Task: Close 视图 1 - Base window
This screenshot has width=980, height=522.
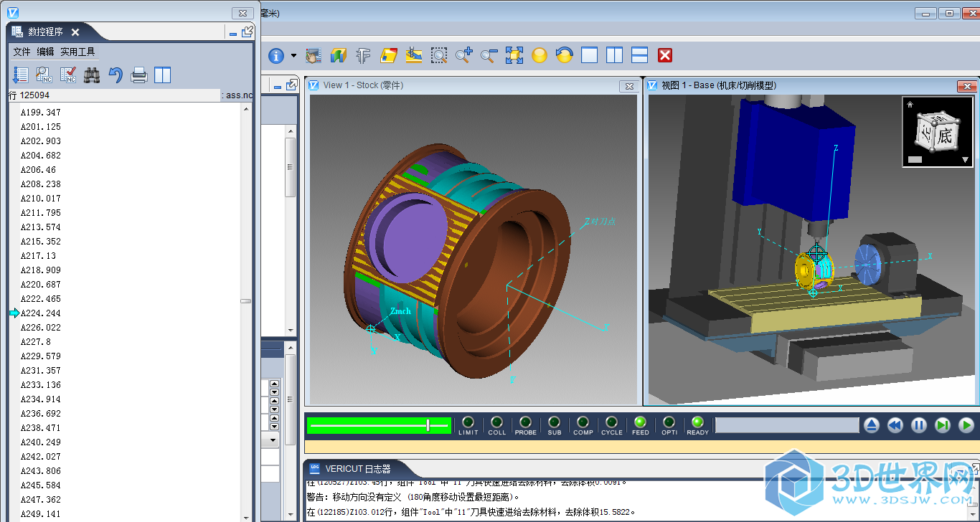Action: pos(966,86)
